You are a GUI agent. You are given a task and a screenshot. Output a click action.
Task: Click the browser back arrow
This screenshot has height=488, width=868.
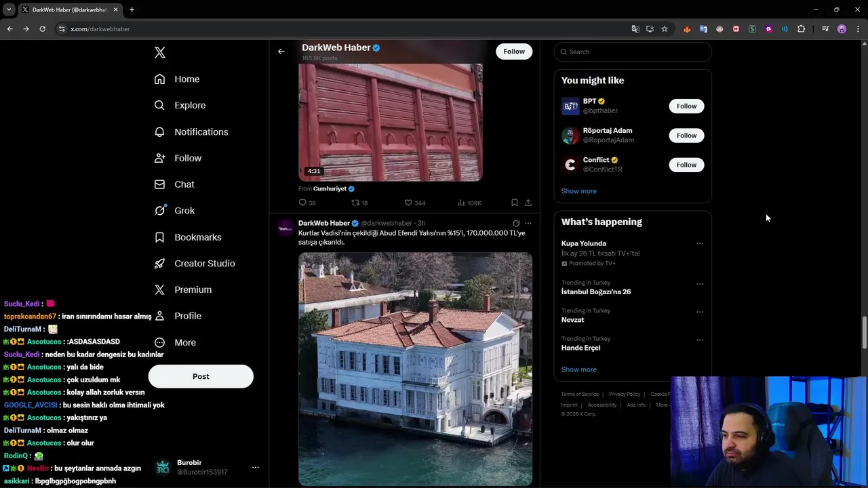point(9,28)
